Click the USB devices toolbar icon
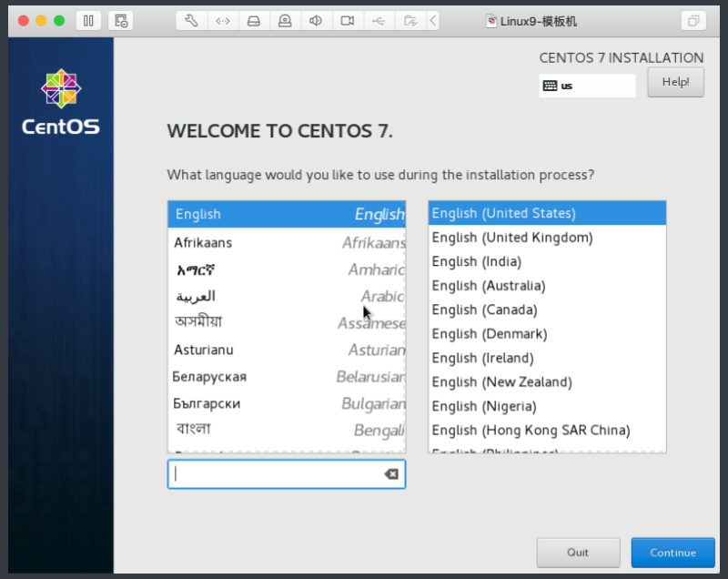The image size is (728, 579). pyautogui.click(x=379, y=21)
